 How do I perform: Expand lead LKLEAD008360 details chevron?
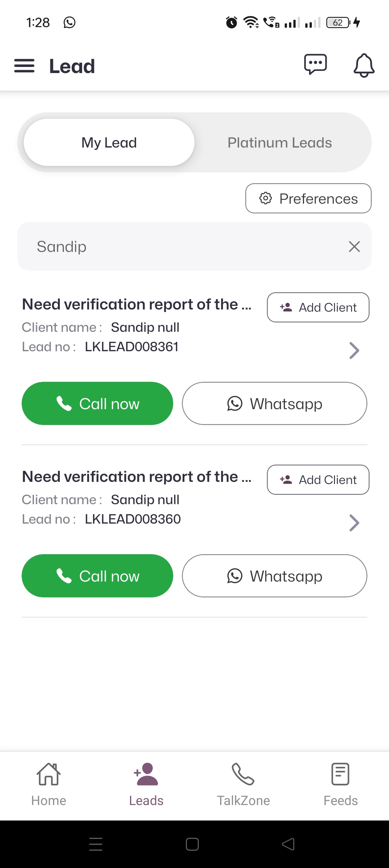coord(354,523)
